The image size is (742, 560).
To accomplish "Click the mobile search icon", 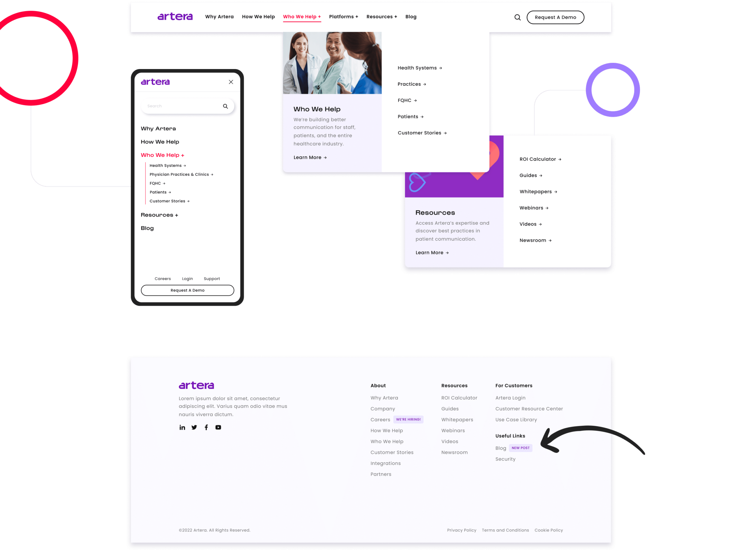I will [226, 106].
